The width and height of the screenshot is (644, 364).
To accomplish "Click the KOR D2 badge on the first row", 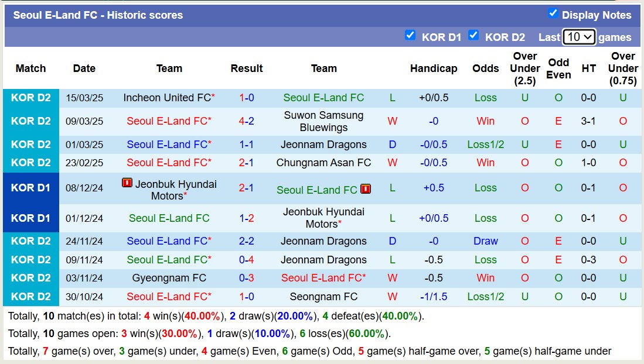I will (x=30, y=98).
